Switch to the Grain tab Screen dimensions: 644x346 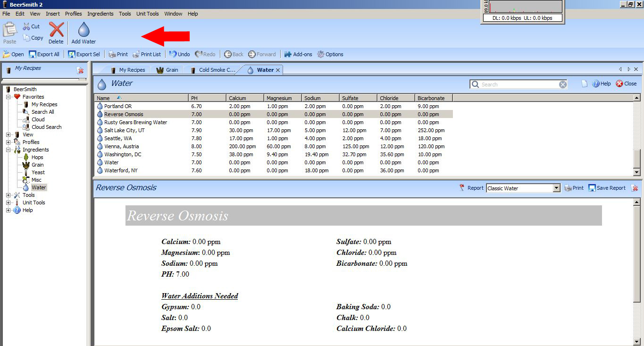[x=168, y=70]
